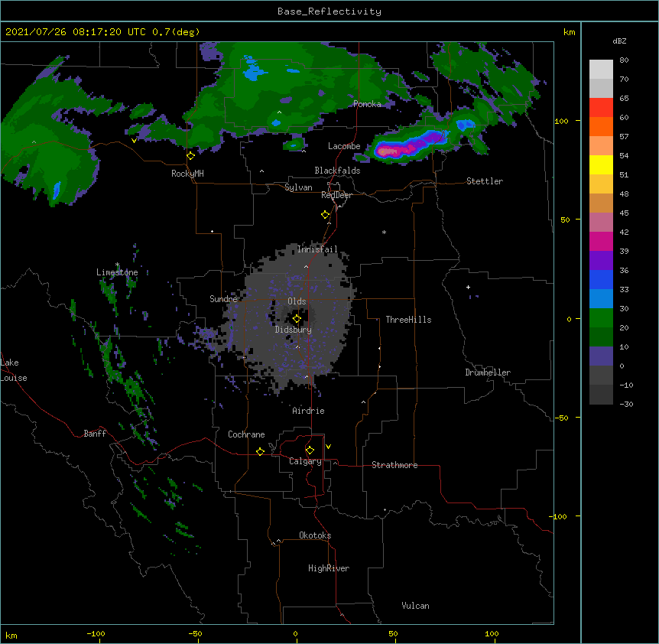Click the 80 value at legend top
This screenshot has width=659, height=644.
point(624,60)
